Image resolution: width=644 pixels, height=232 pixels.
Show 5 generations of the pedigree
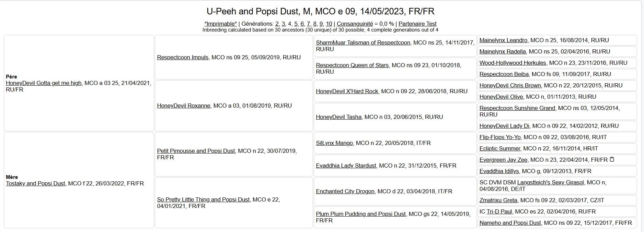tap(296, 24)
